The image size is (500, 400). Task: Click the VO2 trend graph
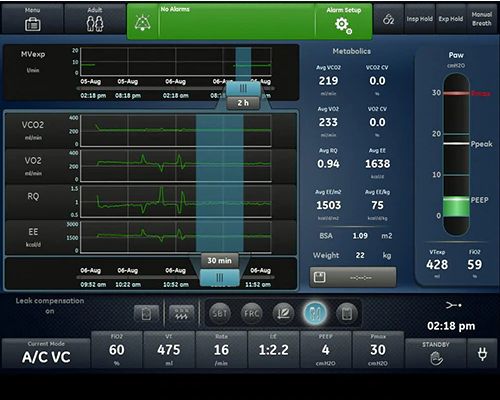click(176, 166)
